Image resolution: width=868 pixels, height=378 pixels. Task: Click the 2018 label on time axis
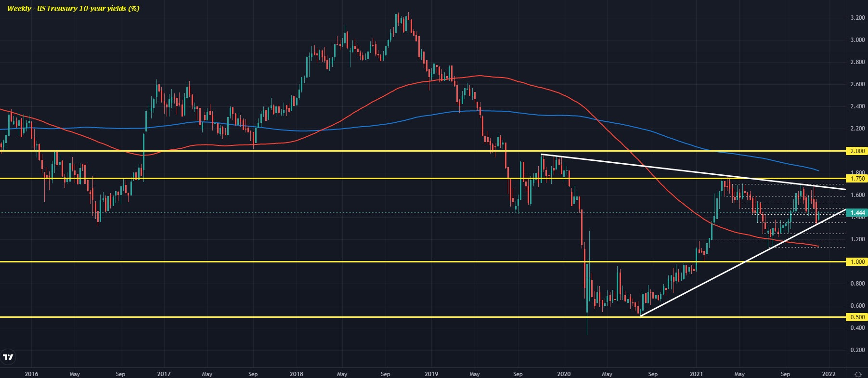[297, 374]
